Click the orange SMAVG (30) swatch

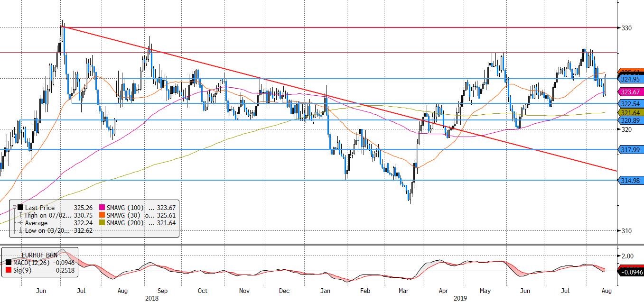point(102,215)
